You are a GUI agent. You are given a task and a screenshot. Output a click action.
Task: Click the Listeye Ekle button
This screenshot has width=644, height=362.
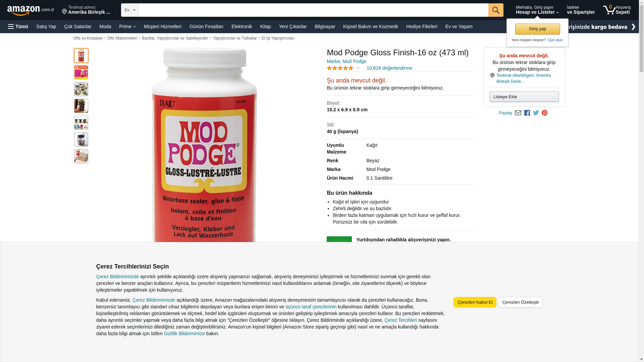pyautogui.click(x=524, y=97)
